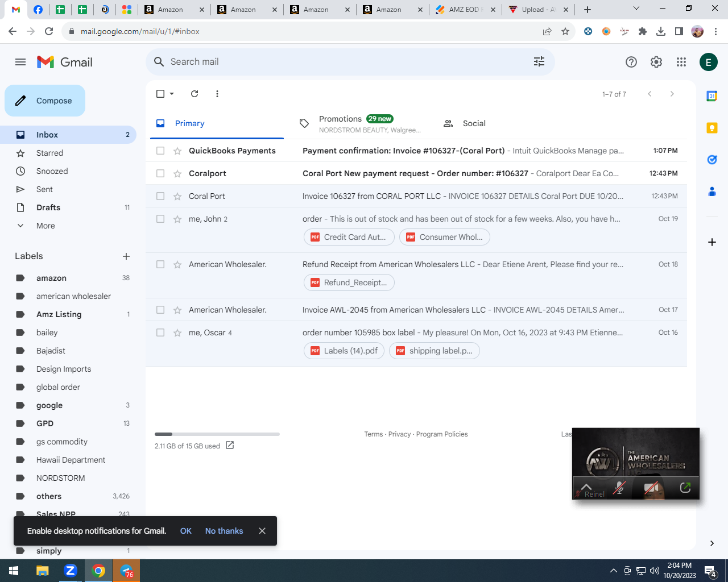Click OK to enable desktop notifications
The image size is (728, 582).
tap(186, 531)
